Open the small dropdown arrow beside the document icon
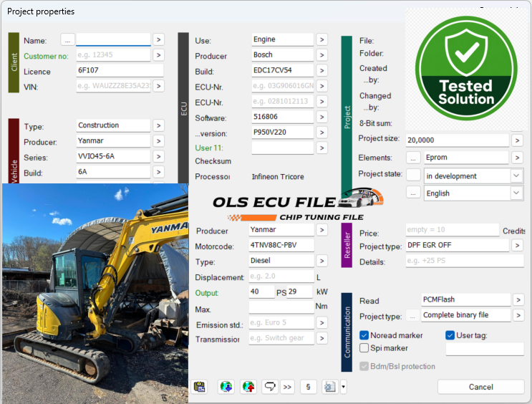 tap(343, 387)
